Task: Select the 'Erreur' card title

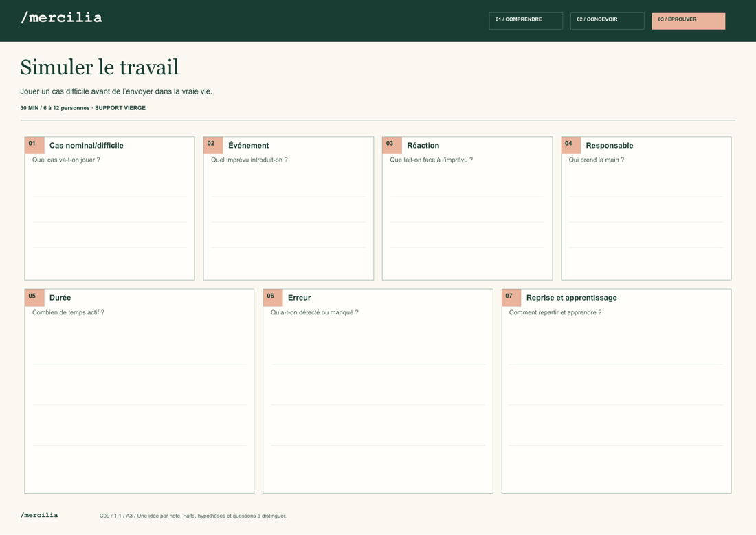Action: (300, 298)
